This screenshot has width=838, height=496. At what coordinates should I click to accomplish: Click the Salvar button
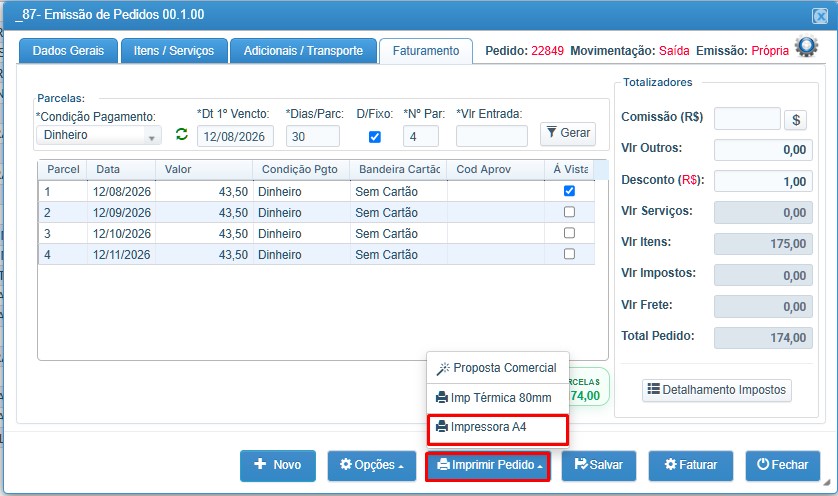(599, 465)
